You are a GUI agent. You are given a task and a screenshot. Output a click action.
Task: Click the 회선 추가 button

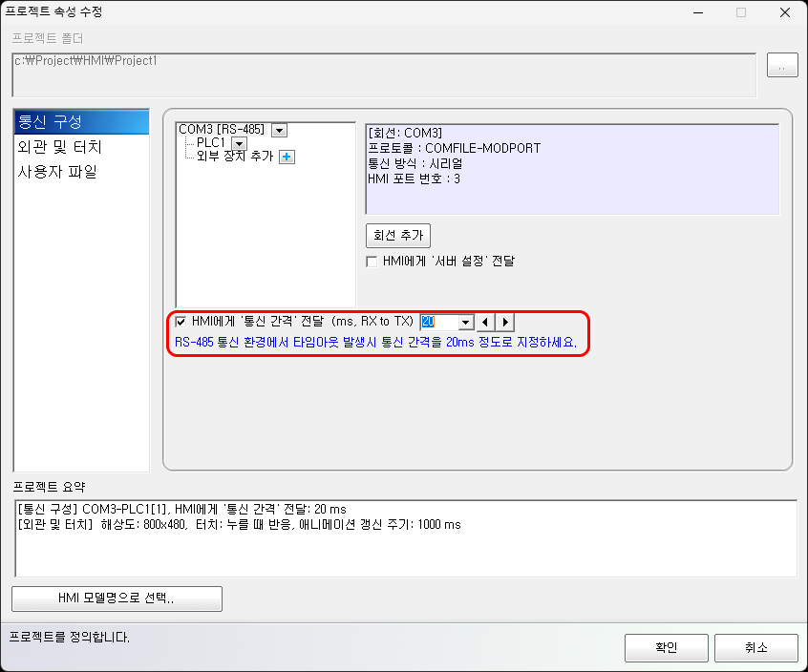[397, 235]
